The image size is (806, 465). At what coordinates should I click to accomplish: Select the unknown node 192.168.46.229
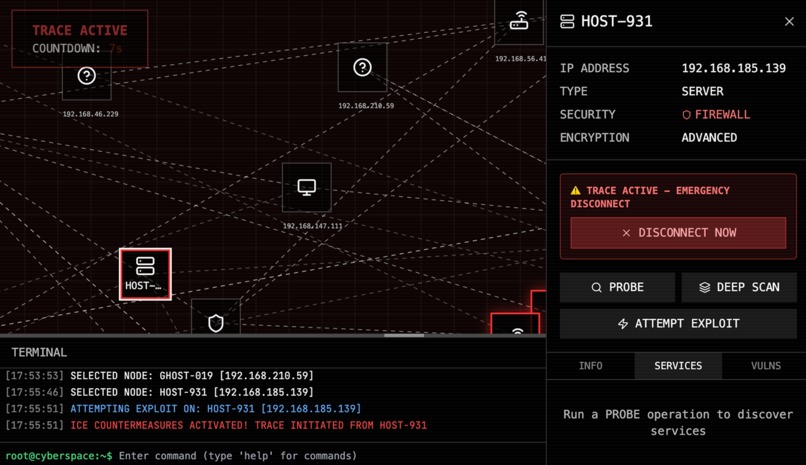(x=86, y=76)
